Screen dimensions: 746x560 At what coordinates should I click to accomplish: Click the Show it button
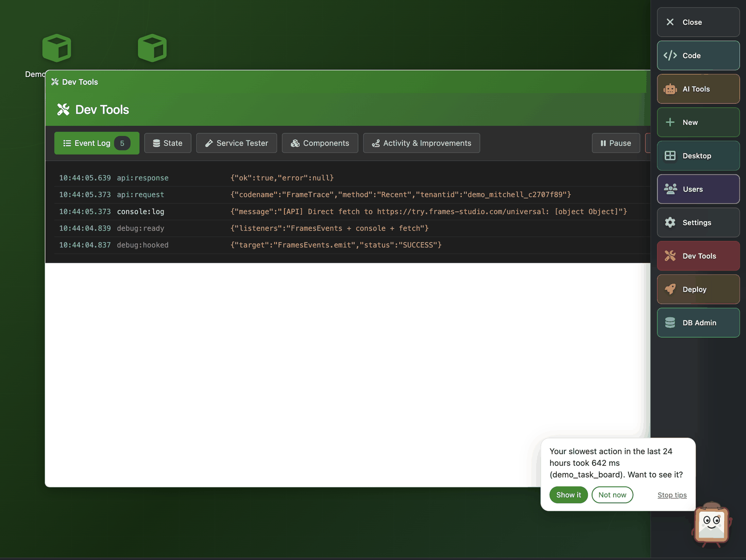coord(569,495)
